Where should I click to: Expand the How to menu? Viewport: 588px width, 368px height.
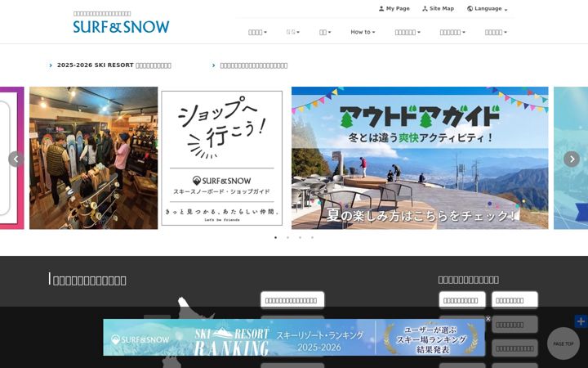click(x=363, y=32)
